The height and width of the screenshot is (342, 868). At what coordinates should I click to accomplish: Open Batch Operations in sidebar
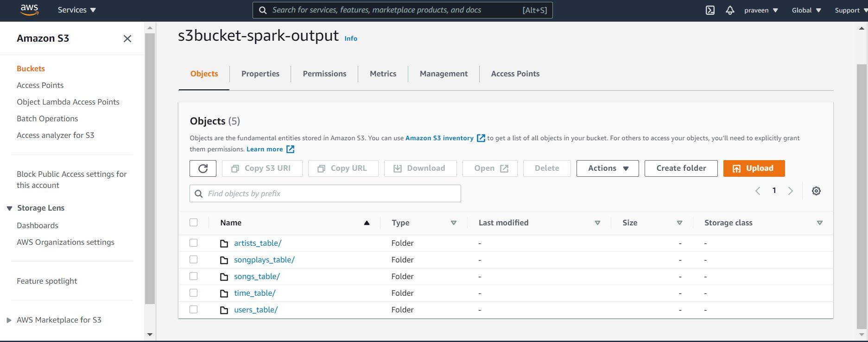[47, 118]
